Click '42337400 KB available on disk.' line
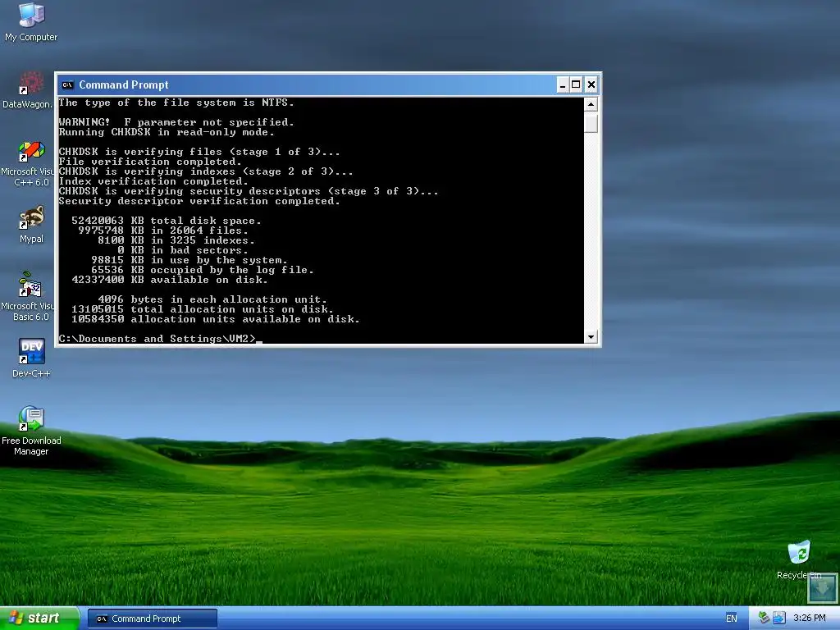Image resolution: width=840 pixels, height=630 pixels. [170, 280]
